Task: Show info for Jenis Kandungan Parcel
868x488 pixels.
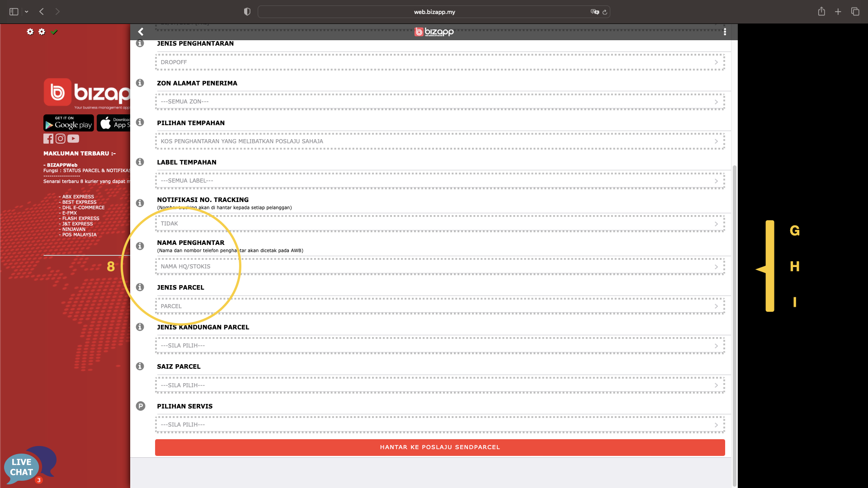Action: (x=140, y=327)
